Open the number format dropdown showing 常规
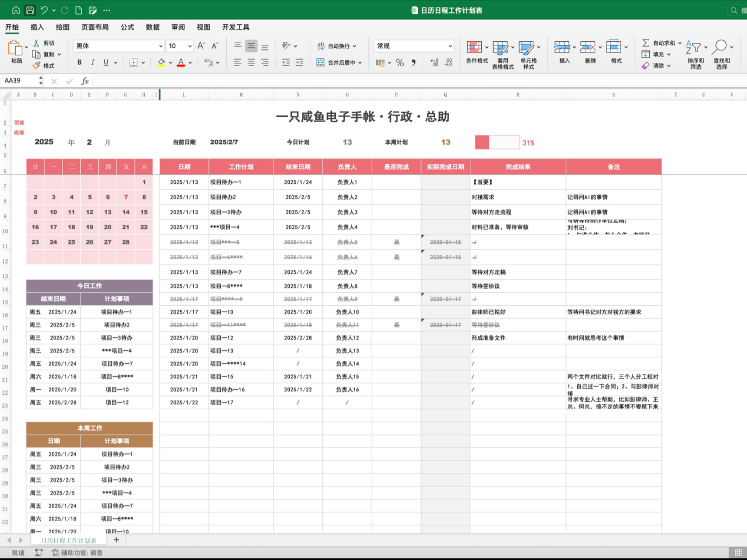Screen dimensions: 747x560 pos(413,46)
